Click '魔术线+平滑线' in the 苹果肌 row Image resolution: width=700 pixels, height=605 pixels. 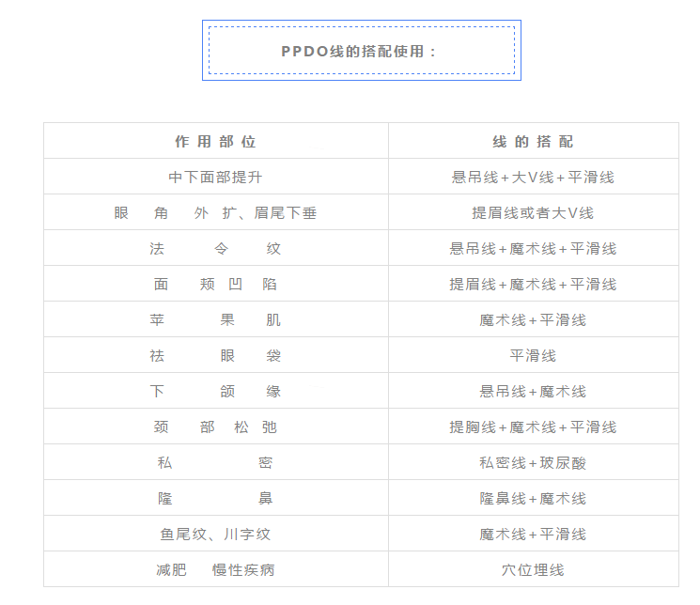533,320
